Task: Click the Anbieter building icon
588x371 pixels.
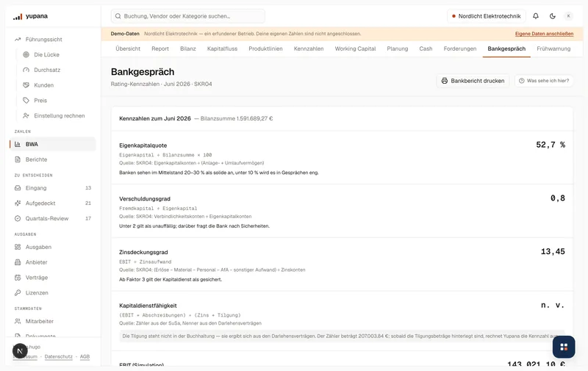Action: click(x=18, y=262)
